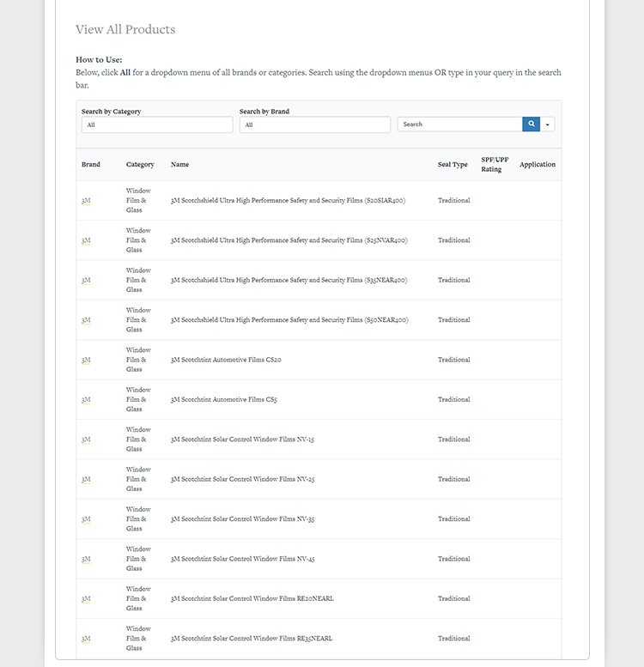Open 3M brand link in S25NVAR400 row

tap(86, 240)
